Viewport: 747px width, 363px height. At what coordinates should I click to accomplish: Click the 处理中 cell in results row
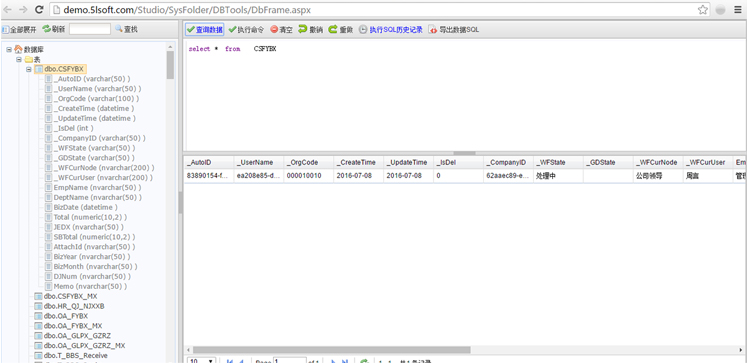[558, 175]
